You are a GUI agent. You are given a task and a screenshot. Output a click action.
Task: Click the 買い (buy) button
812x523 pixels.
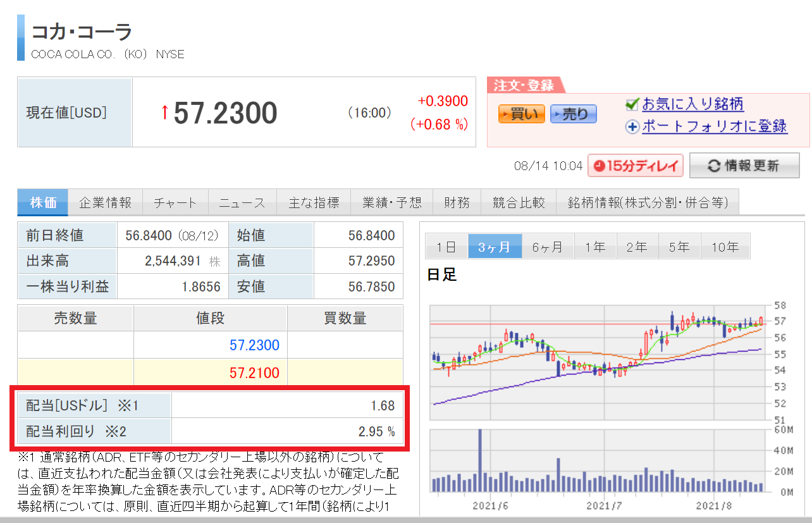(521, 114)
